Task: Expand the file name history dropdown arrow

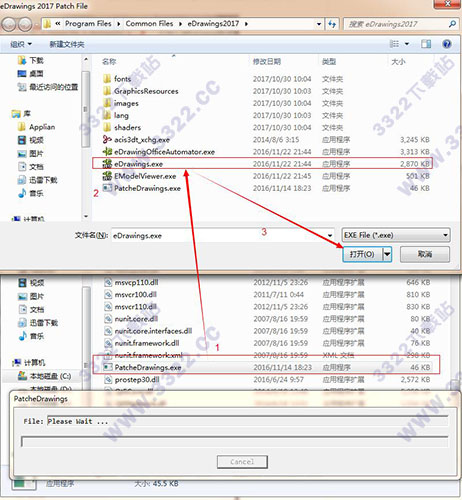Action: 329,236
